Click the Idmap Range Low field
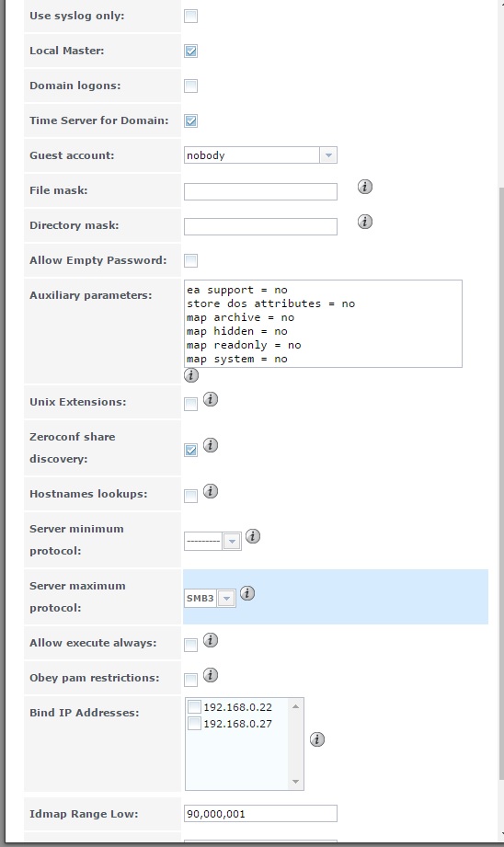Screen dimensions: 504x847 click(x=260, y=814)
